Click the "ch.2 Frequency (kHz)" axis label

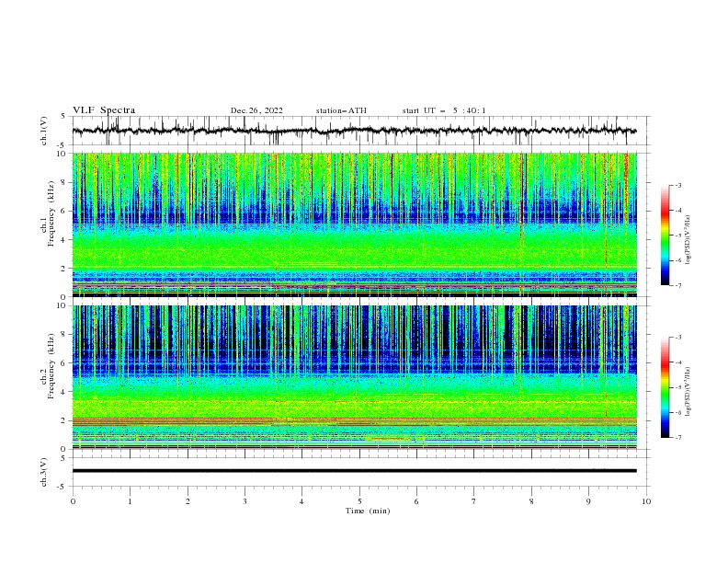[x=48, y=366]
